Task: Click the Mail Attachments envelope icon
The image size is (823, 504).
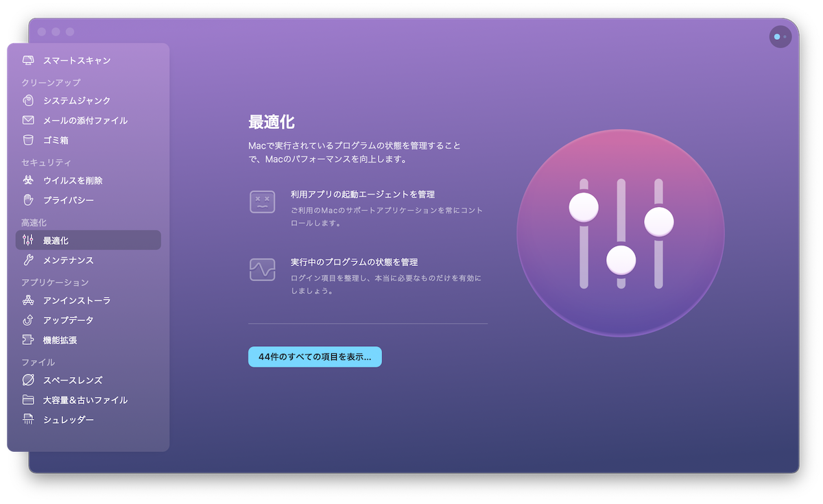Action: [x=28, y=120]
